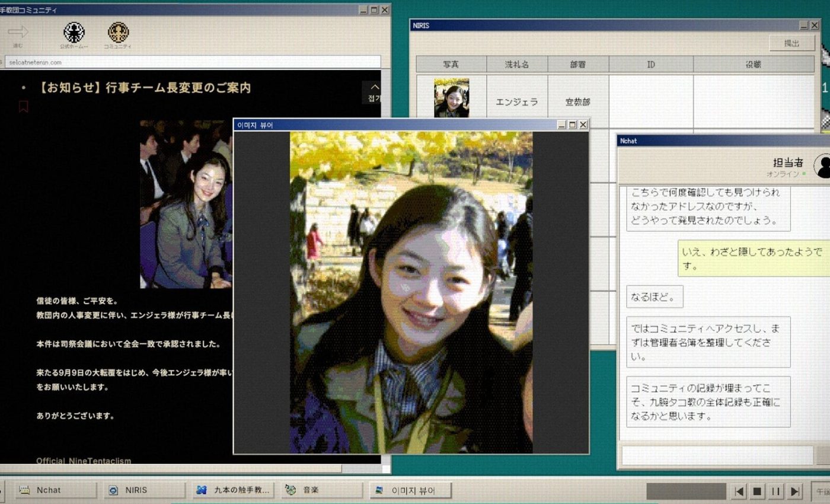This screenshot has width=830, height=504.
Task: Click the yellow reply bubble in Nchat
Action: point(754,259)
